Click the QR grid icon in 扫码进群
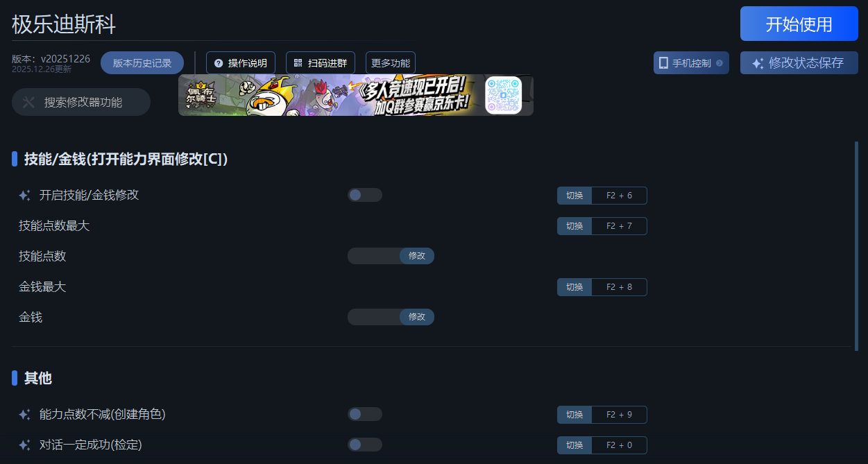Screen dimensions: 868x464 (x=298, y=63)
